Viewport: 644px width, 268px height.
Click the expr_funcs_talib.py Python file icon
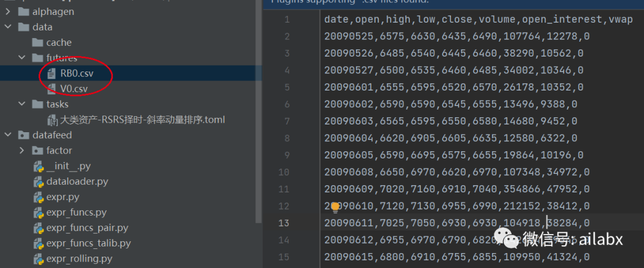click(x=39, y=244)
